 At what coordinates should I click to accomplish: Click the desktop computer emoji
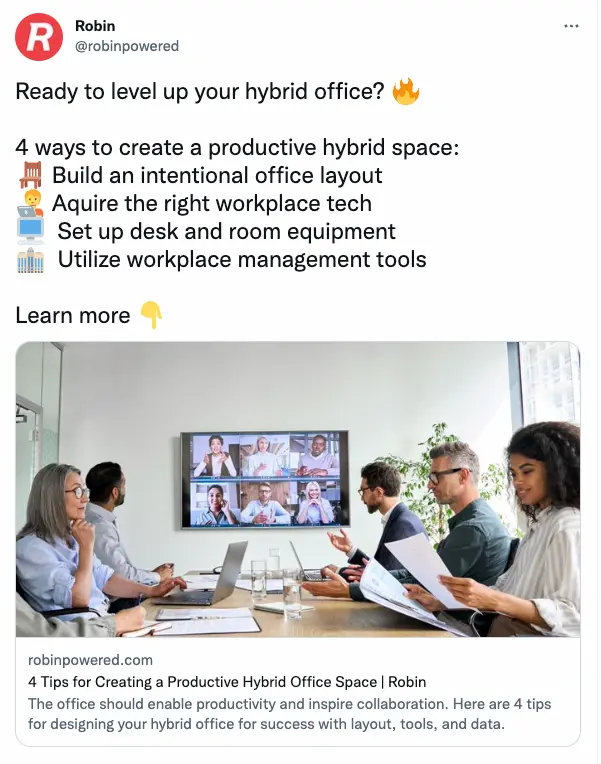click(x=30, y=231)
